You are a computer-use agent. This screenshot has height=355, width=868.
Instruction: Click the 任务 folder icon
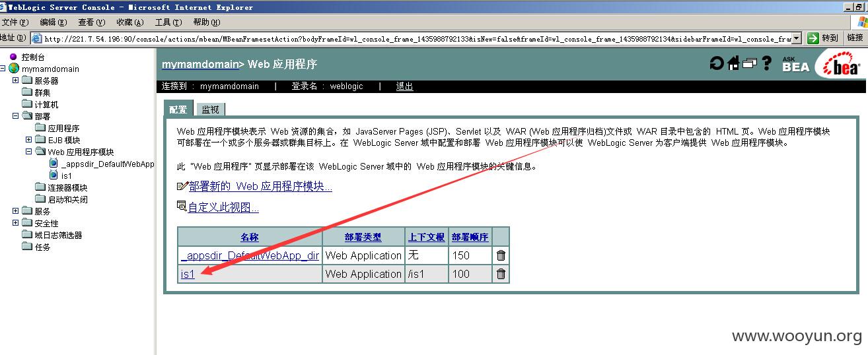(x=27, y=247)
